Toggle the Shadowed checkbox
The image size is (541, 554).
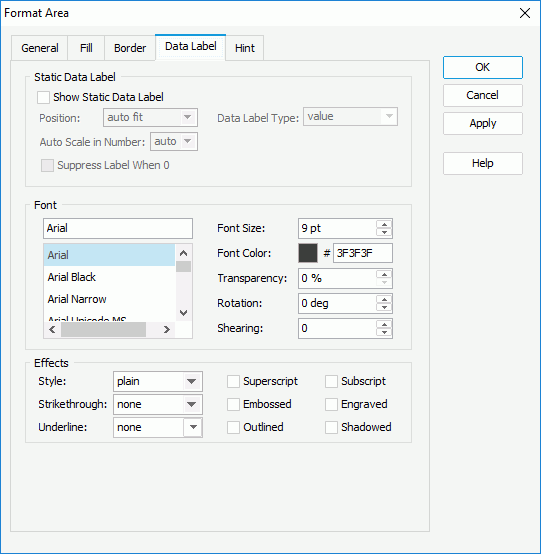pos(331,428)
